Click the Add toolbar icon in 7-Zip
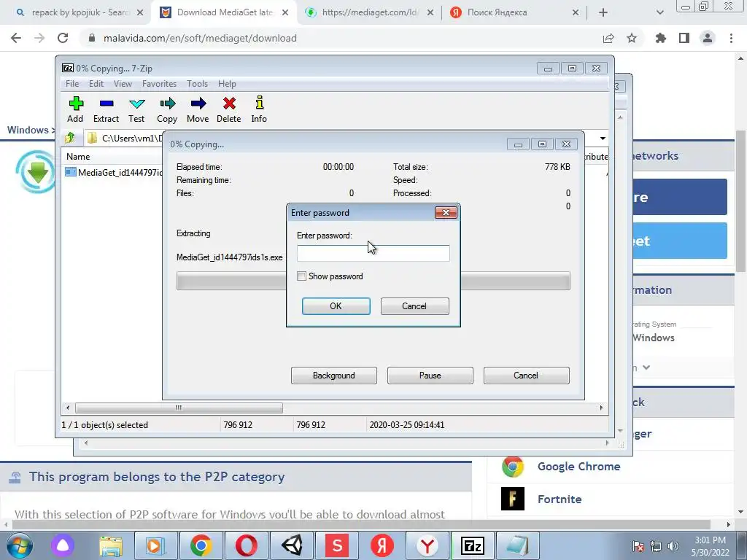747x560 pixels. coord(76,109)
